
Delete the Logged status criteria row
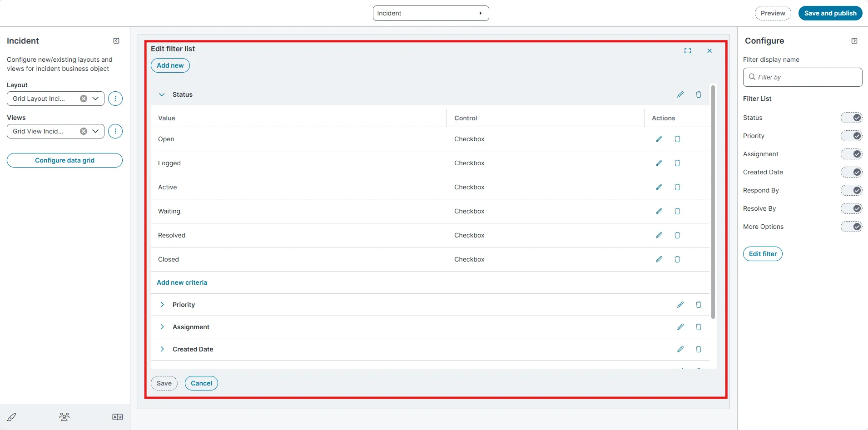coord(677,163)
